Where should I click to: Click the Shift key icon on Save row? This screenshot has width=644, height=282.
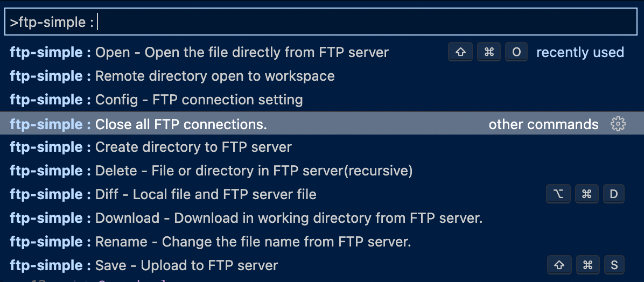[559, 265]
